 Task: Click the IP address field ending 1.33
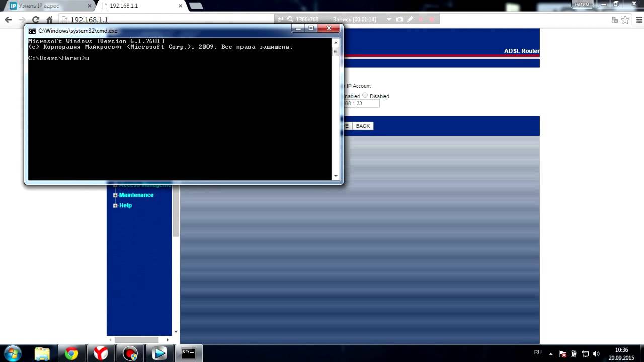[x=361, y=103]
